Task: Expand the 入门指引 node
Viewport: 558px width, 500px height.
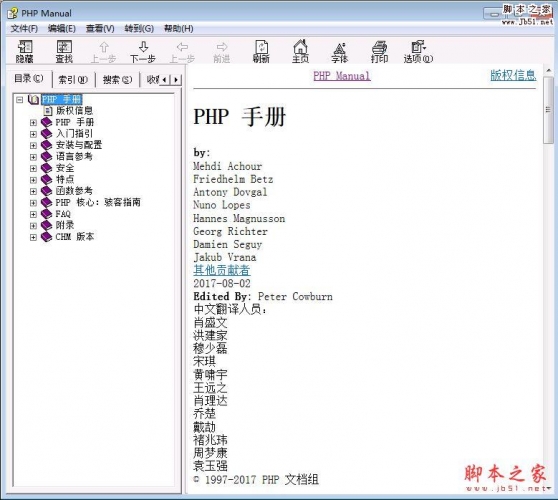Action: (33, 134)
